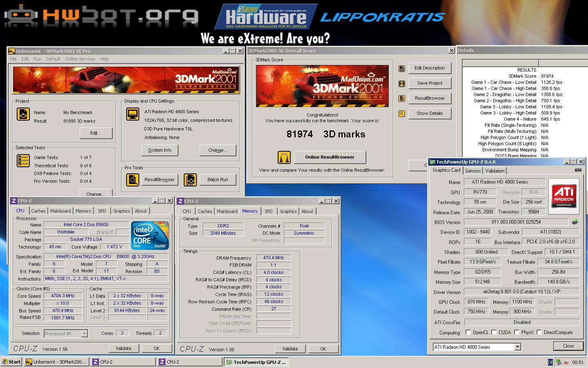The height and width of the screenshot is (368, 588).
Task: Click the red device tray icon
Action: pos(566,362)
